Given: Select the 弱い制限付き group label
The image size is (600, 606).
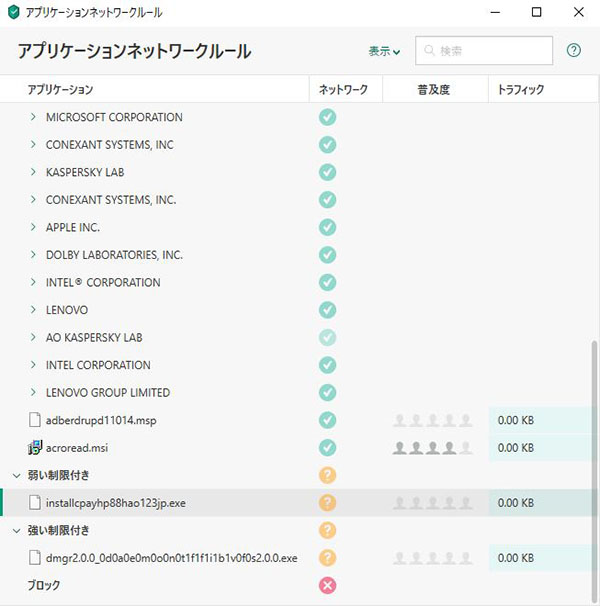Looking at the screenshot, I should (58, 475).
